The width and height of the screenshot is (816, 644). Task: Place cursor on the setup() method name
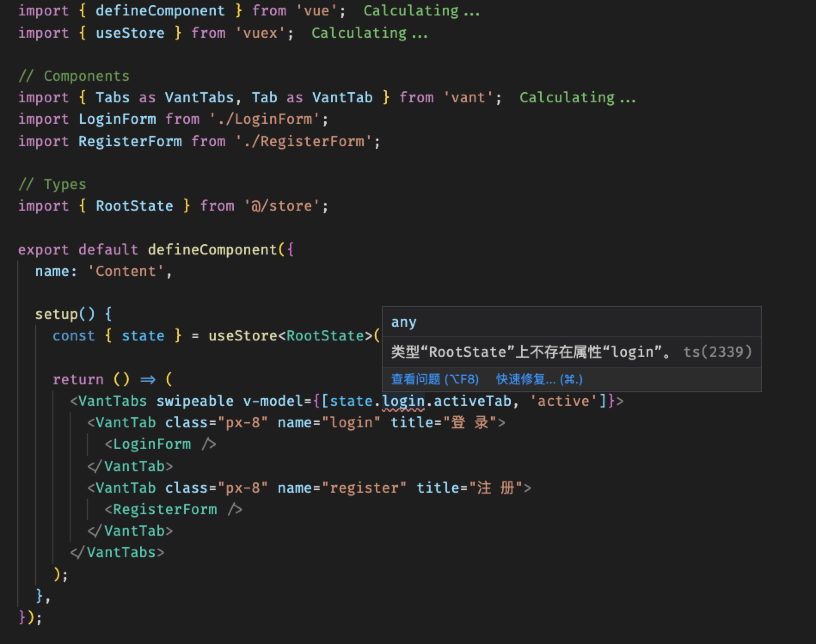pyautogui.click(x=57, y=314)
